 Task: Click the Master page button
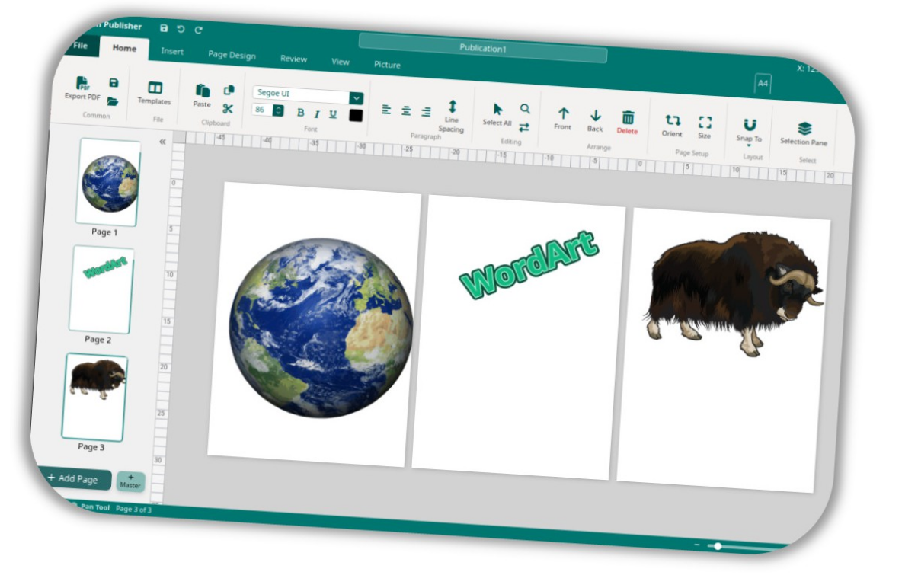tap(130, 481)
